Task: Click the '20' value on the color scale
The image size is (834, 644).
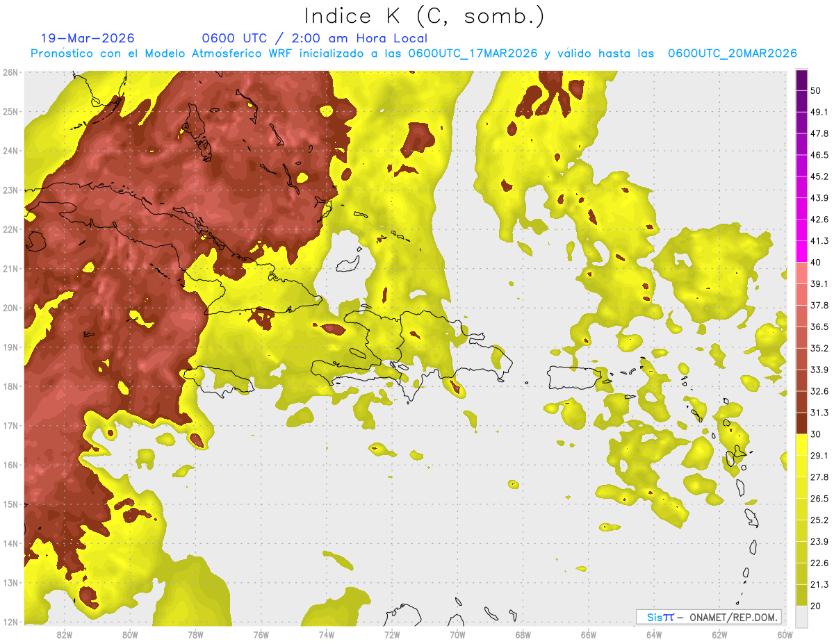Action: click(x=816, y=606)
